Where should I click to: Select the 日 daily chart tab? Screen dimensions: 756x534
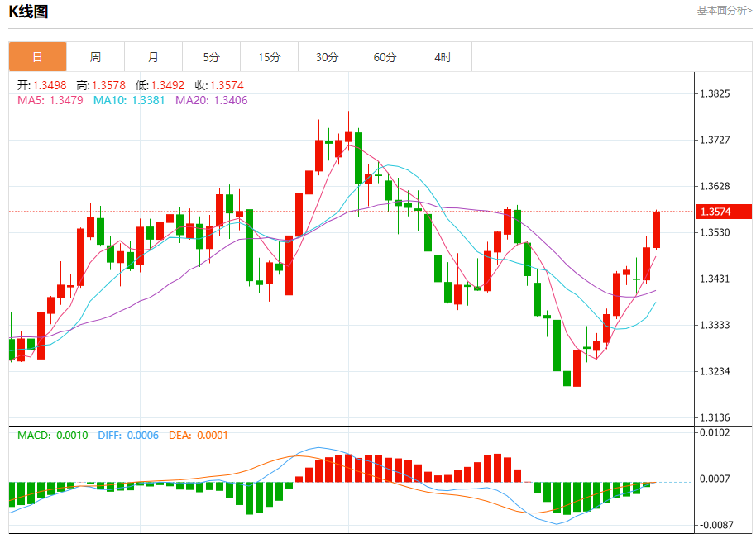coord(37,57)
